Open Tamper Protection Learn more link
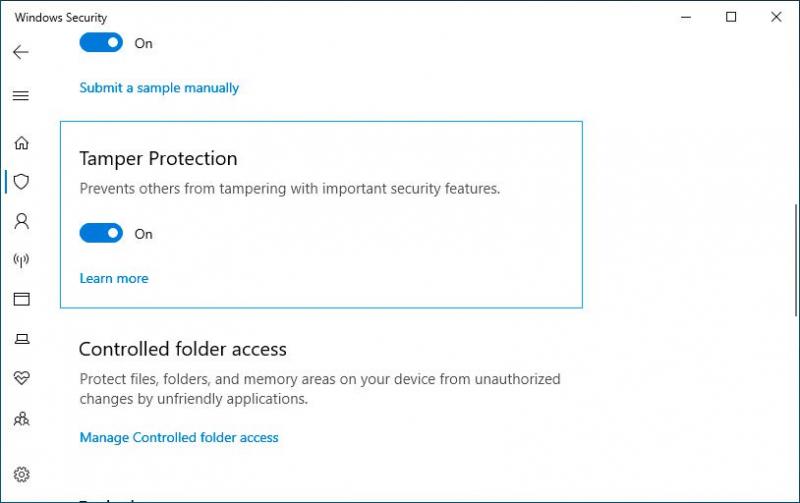The width and height of the screenshot is (800, 503). coord(114,278)
